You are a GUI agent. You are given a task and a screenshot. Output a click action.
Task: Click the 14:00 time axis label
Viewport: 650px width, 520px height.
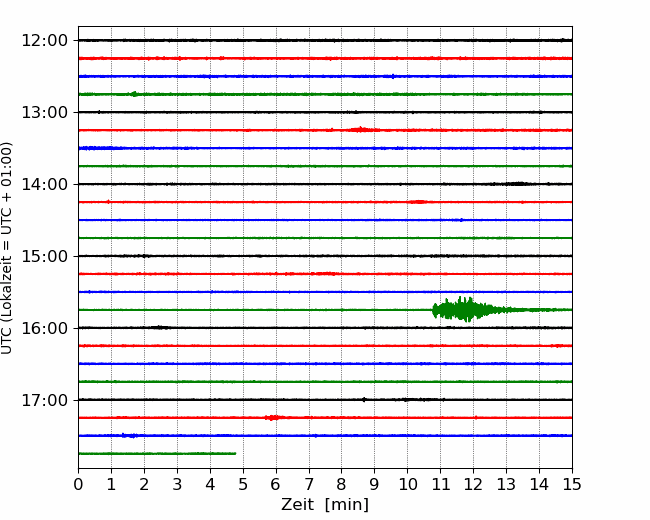pyautogui.click(x=44, y=185)
